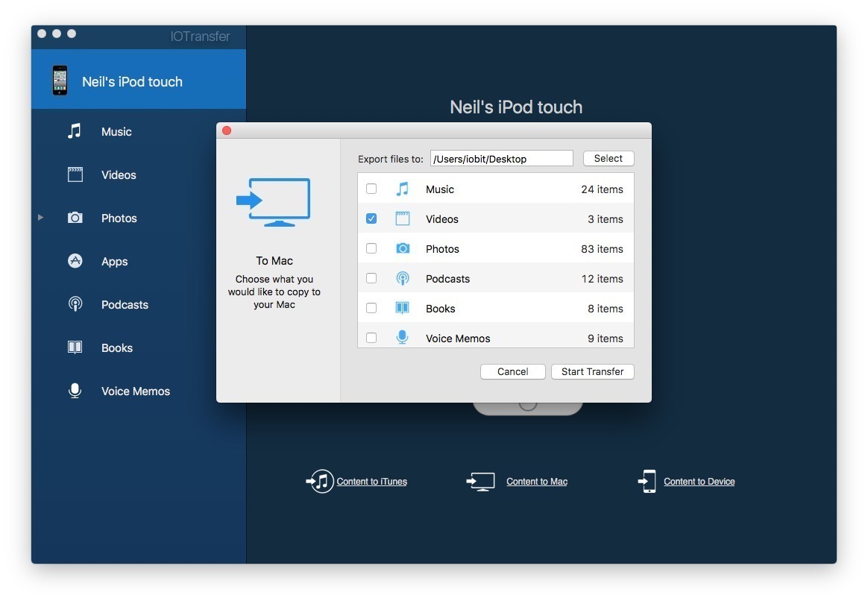Click the Podcasts icon in export list
868x601 pixels.
(x=403, y=278)
